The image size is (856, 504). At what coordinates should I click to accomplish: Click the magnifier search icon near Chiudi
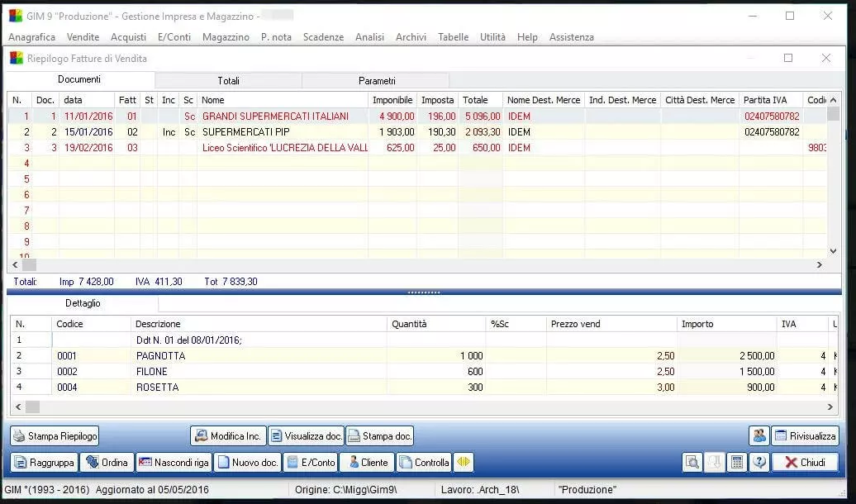pyautogui.click(x=692, y=463)
